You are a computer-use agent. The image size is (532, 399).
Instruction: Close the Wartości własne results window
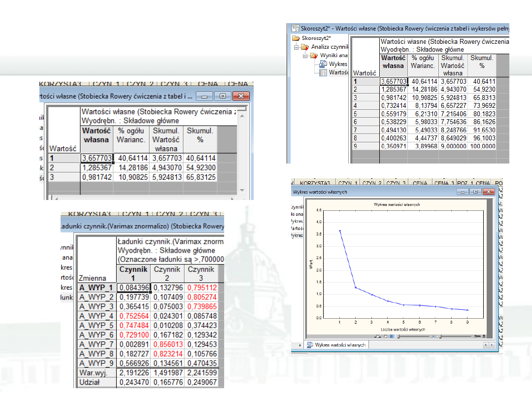[240, 96]
